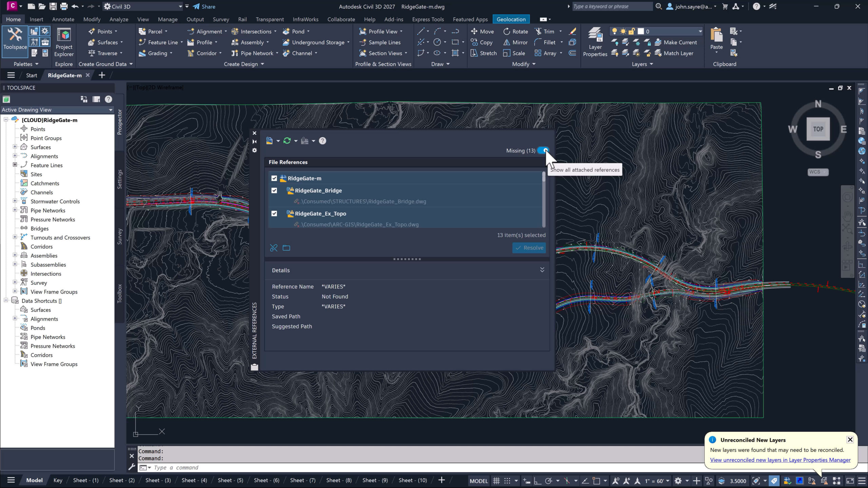The height and width of the screenshot is (488, 868).
Task: Open the Geolocation ribbon tab
Action: (511, 19)
